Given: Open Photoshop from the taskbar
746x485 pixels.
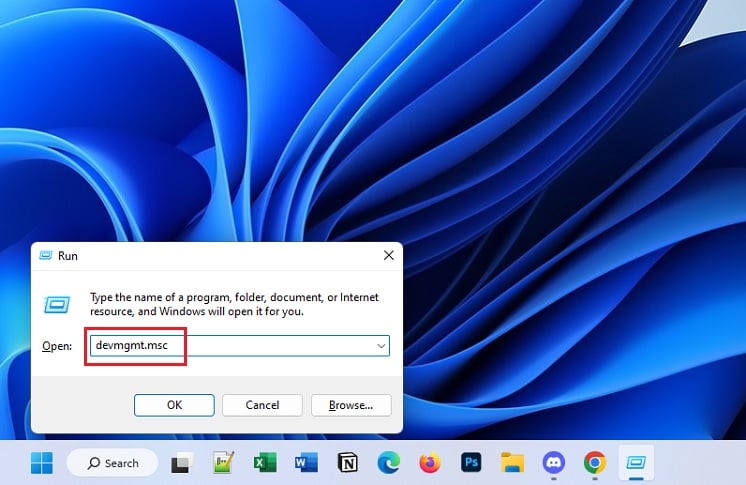Looking at the screenshot, I should point(471,463).
